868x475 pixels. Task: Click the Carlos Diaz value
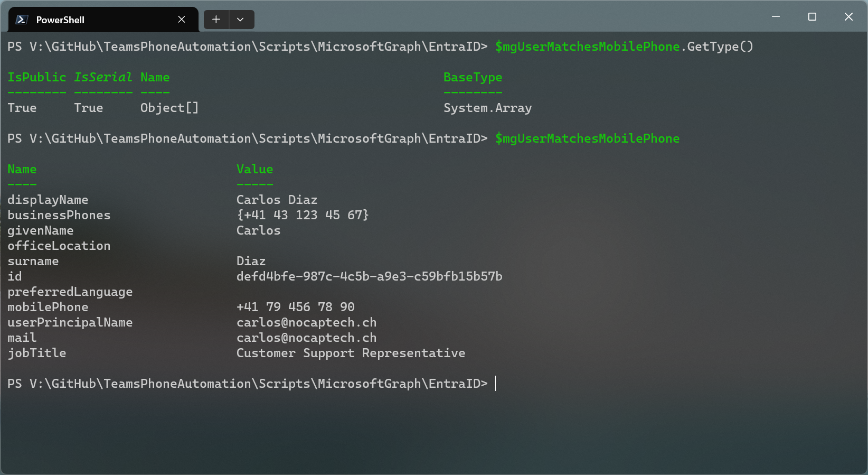[x=277, y=200]
